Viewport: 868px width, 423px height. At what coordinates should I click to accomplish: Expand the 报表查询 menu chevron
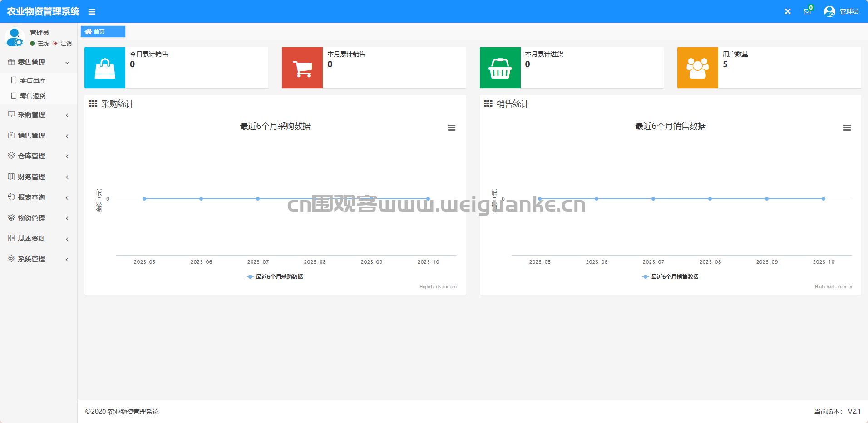67,198
